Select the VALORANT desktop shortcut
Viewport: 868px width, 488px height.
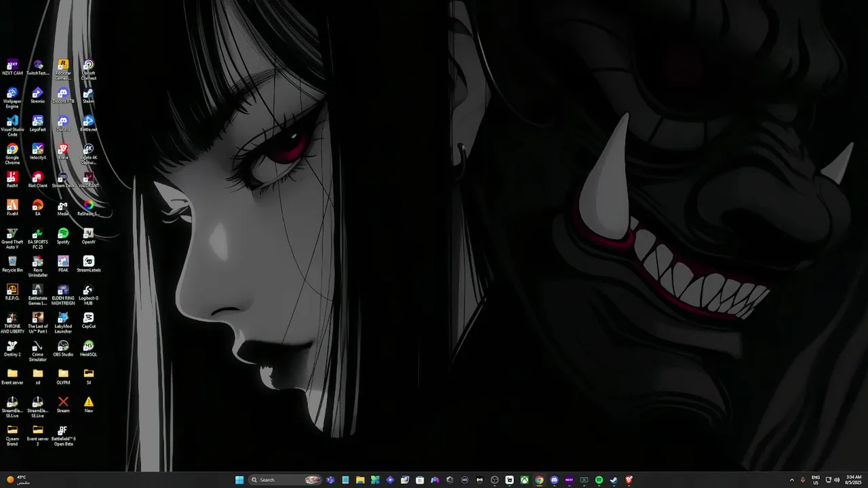tap(88, 180)
